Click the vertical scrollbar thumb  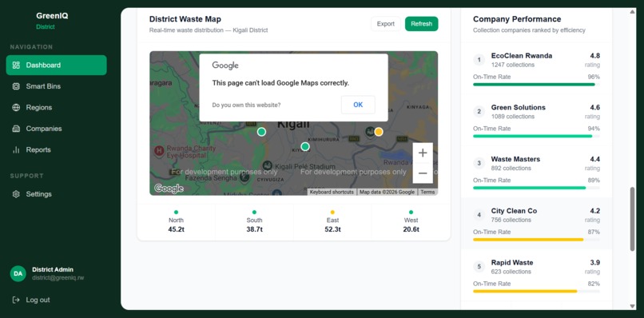click(633, 219)
